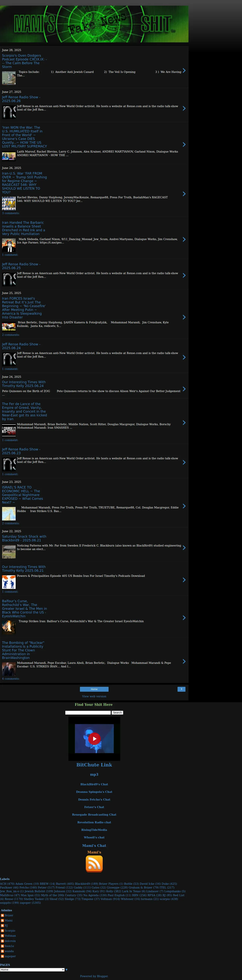
Task: Open the ACH label
Action: (3, 884)
